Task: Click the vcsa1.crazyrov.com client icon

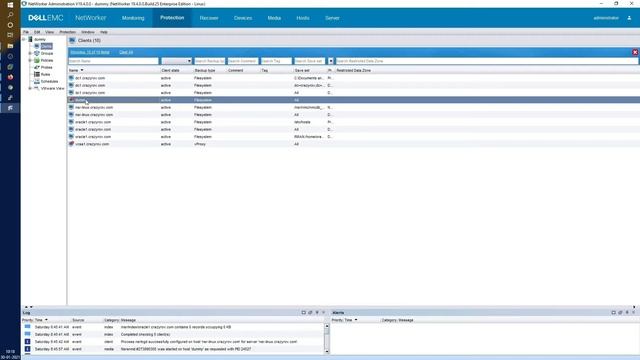Action: 71,144
